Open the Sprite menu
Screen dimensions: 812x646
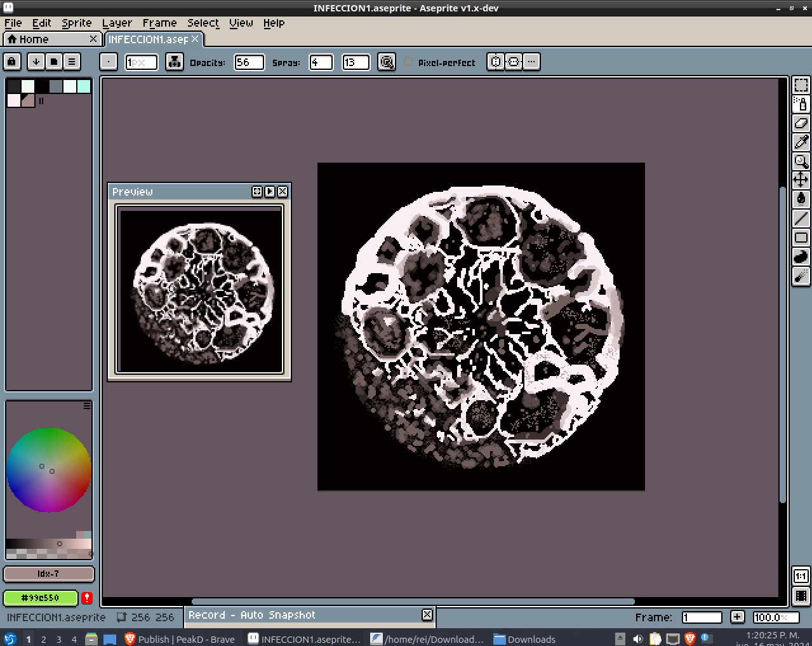tap(77, 23)
